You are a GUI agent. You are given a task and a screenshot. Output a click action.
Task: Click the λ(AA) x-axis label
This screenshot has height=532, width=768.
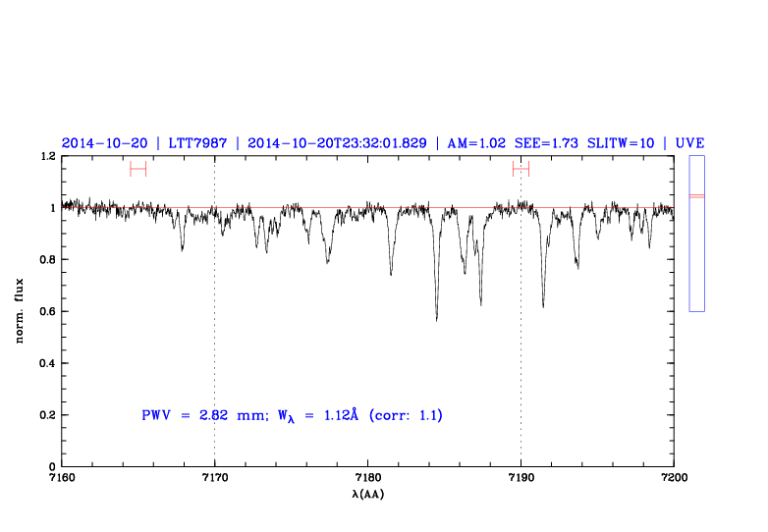tap(368, 495)
